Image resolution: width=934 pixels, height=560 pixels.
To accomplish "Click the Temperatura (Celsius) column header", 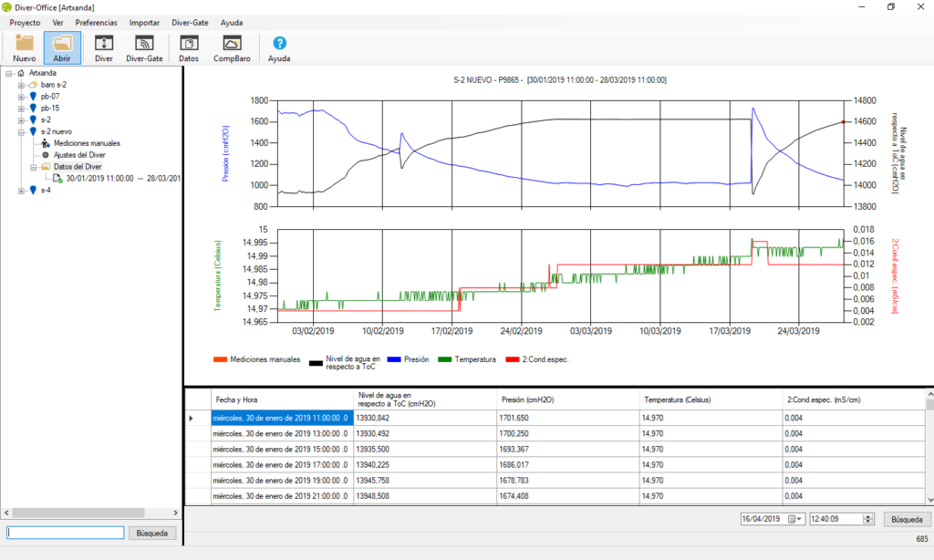I will point(711,399).
